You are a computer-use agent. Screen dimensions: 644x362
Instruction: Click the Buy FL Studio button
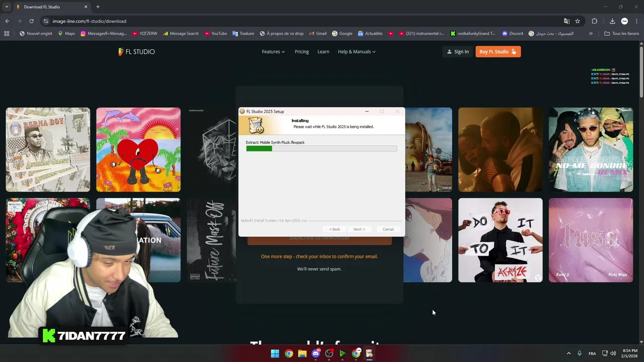point(498,52)
